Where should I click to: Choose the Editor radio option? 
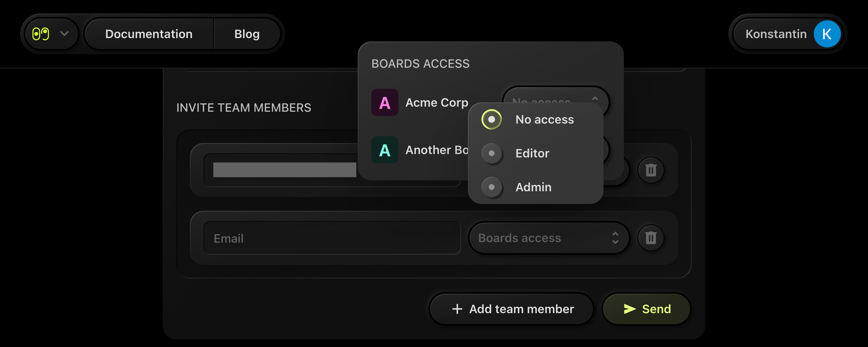492,153
